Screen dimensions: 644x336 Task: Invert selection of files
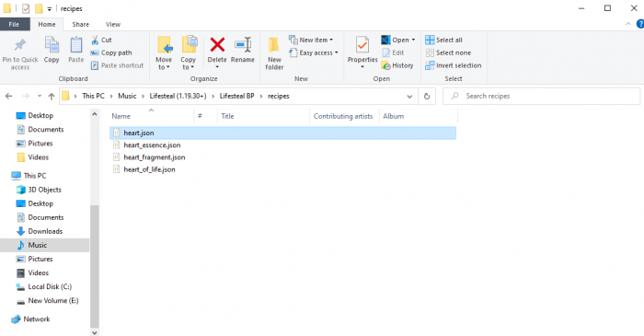453,65
